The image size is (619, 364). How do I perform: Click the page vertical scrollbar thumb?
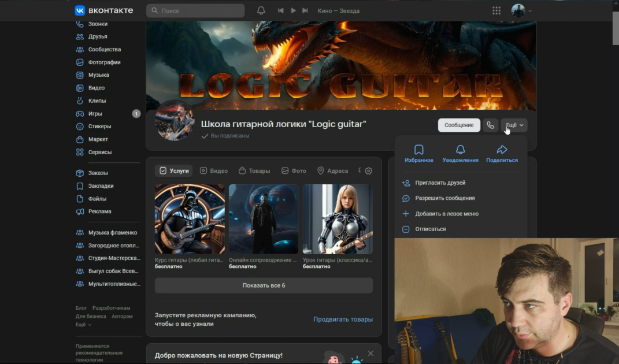pyautogui.click(x=616, y=28)
